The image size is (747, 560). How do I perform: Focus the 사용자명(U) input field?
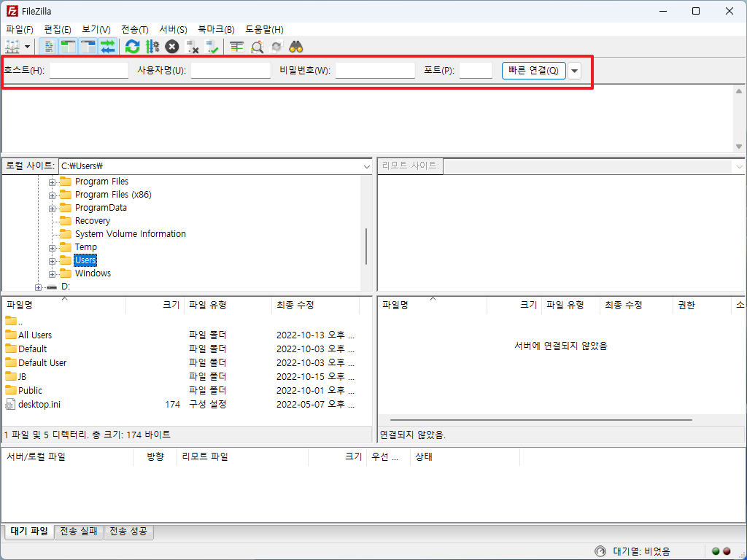[231, 71]
